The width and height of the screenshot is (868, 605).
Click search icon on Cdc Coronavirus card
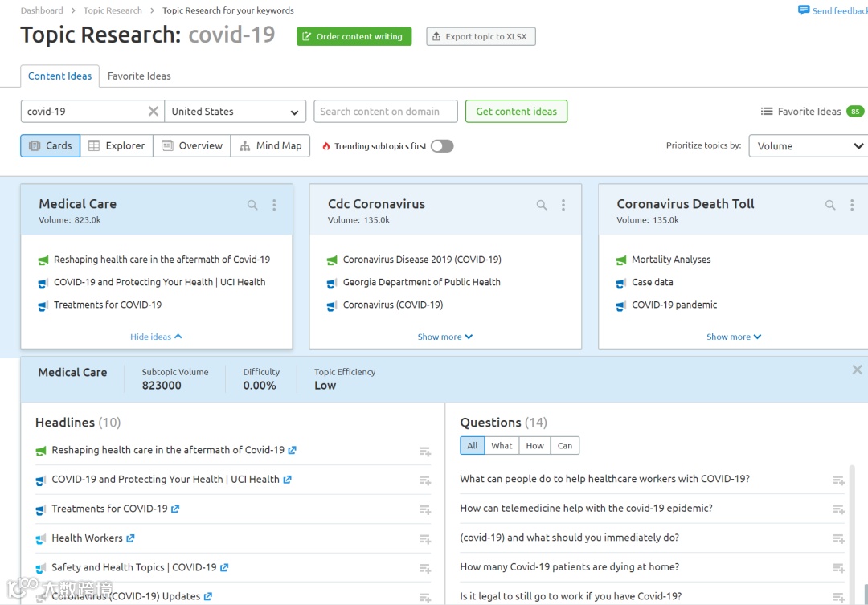click(x=542, y=206)
